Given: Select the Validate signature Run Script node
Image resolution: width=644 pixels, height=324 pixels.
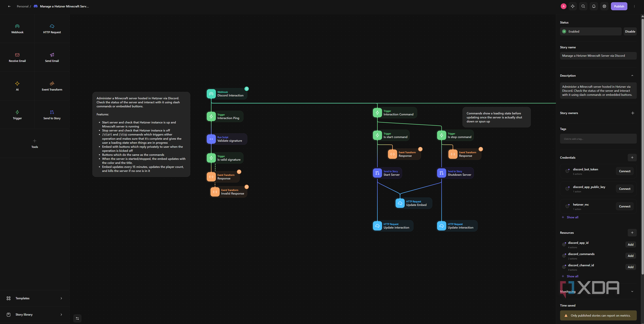Looking at the screenshot, I should pyautogui.click(x=226, y=139).
